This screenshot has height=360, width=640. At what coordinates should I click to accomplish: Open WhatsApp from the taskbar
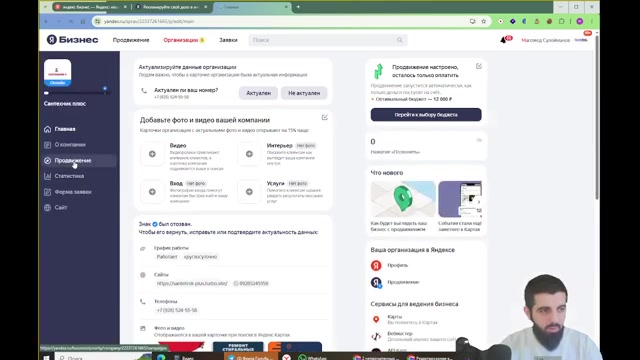pyautogui.click(x=312, y=358)
